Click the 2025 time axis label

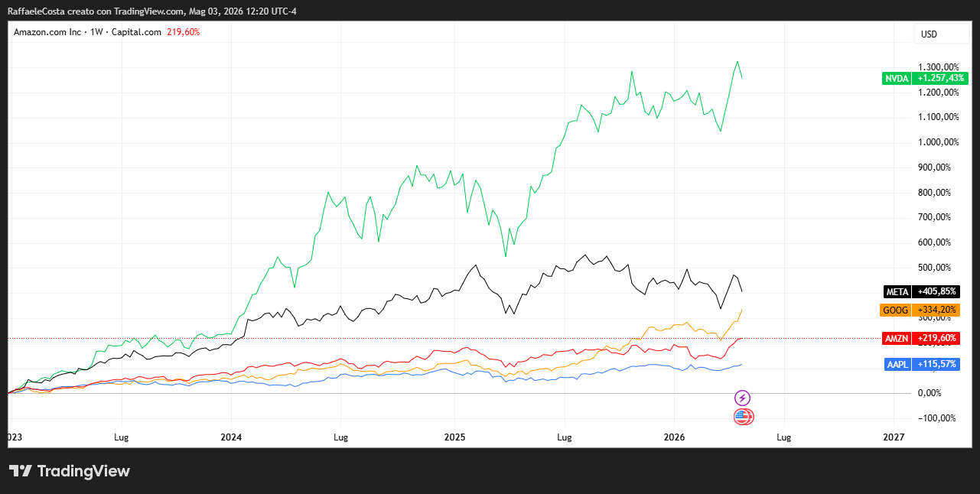[x=454, y=437]
